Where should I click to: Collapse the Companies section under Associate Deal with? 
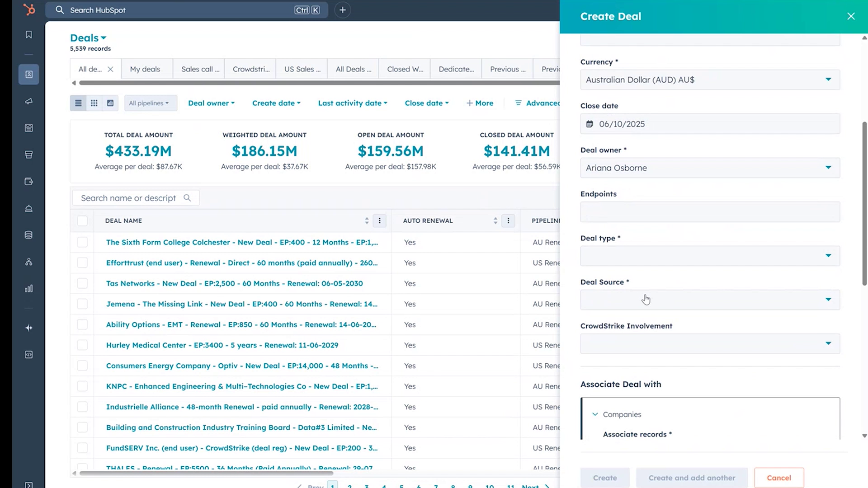tap(594, 414)
